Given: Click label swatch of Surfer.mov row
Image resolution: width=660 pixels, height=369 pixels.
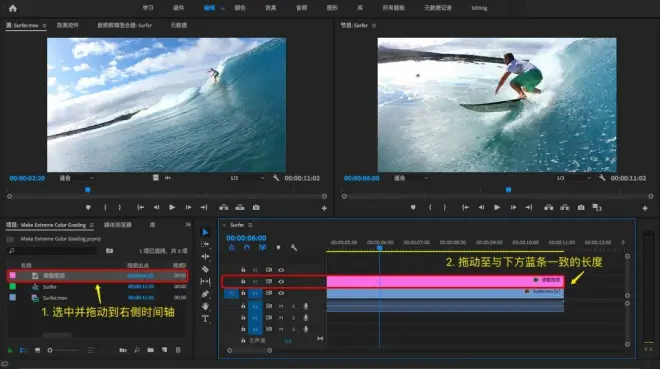Looking at the screenshot, I should [13, 297].
